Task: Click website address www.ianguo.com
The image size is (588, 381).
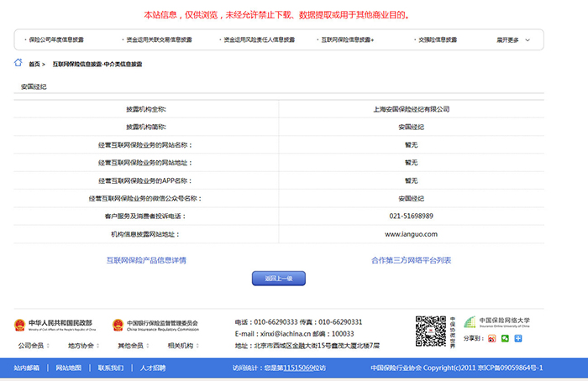Action: point(411,234)
